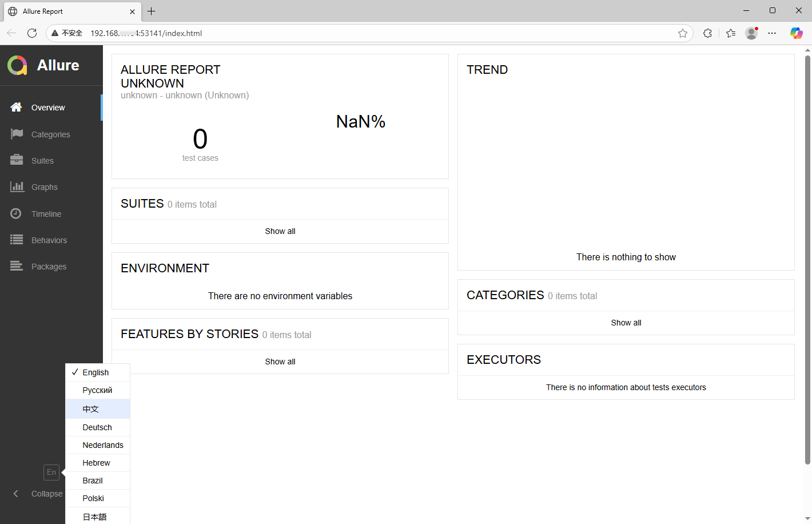
Task: Click Show all under Features by Stories
Action: tap(280, 362)
